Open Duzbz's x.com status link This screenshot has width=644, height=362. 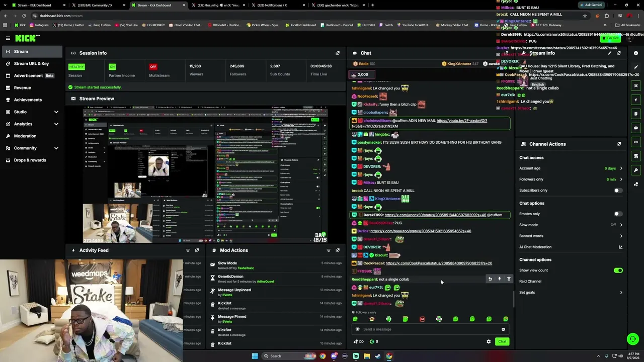(x=421, y=231)
